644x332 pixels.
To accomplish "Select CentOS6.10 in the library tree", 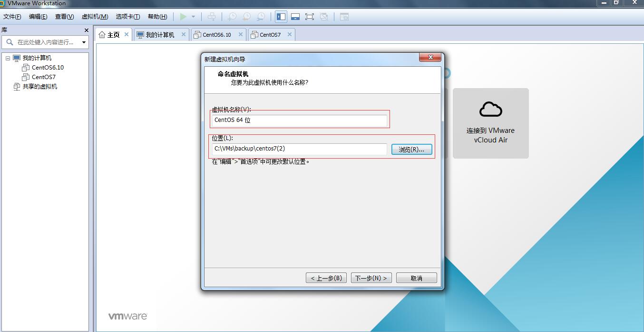I will 48,68.
